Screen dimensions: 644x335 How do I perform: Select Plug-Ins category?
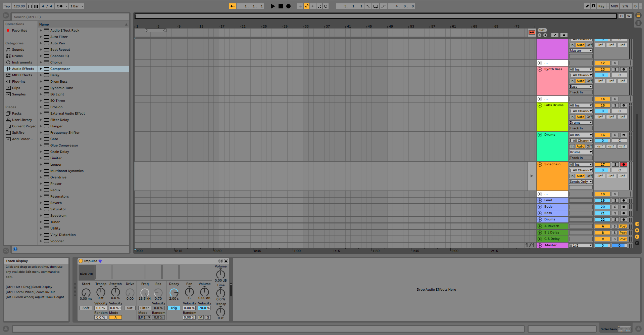19,81
